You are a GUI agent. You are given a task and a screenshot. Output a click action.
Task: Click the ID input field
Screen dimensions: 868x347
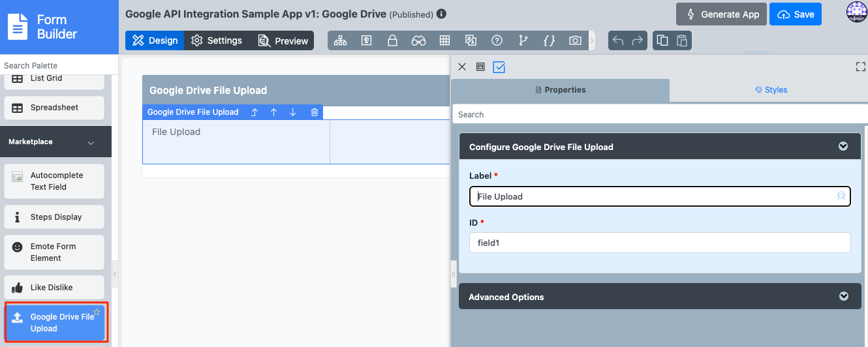[659, 243]
